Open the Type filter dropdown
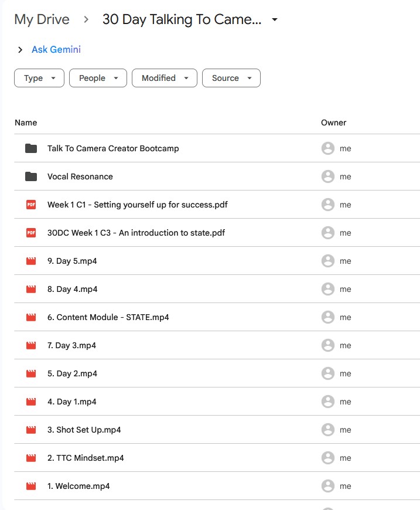The height and width of the screenshot is (510, 420). (39, 78)
